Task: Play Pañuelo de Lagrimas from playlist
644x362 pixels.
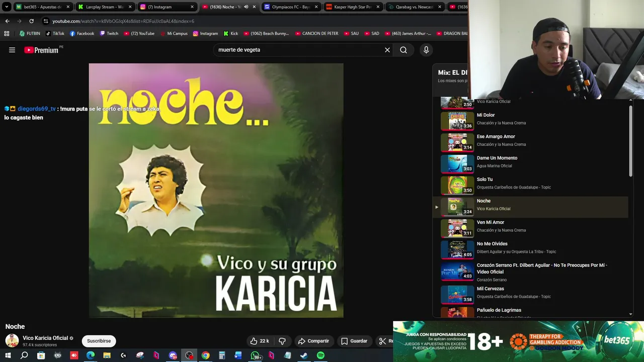Action: point(530,312)
